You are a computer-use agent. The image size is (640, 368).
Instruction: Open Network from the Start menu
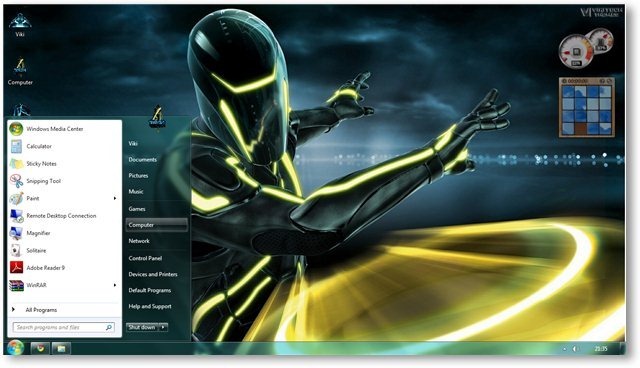139,241
